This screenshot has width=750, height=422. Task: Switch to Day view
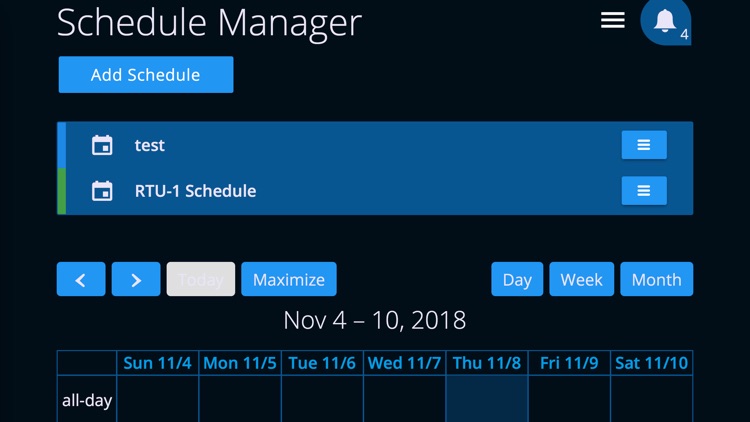(517, 280)
